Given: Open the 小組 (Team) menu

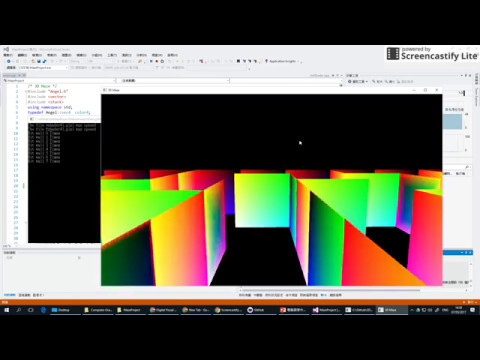Looking at the screenshot, I should point(96,55).
